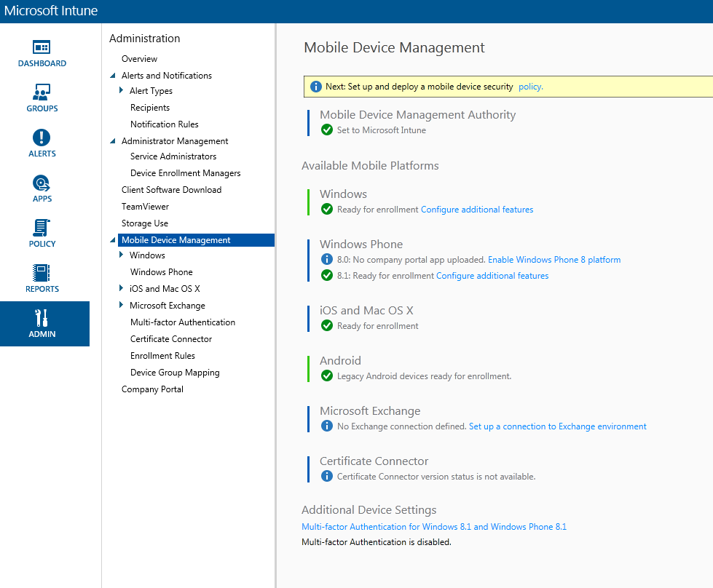Click the info icon in the yellow banner
Image resolution: width=713 pixels, height=588 pixels.
coord(315,87)
